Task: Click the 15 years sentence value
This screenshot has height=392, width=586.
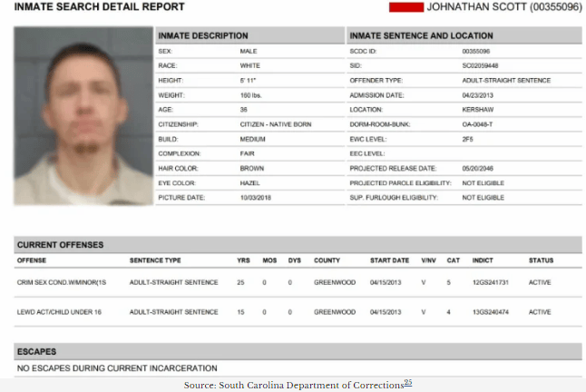Action: click(x=240, y=312)
